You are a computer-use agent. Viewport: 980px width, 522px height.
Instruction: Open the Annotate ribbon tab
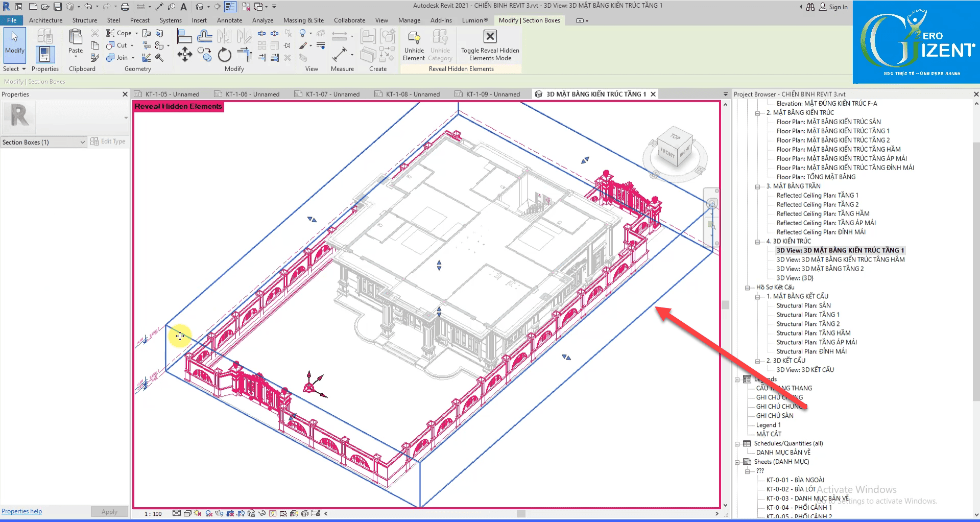[229, 20]
